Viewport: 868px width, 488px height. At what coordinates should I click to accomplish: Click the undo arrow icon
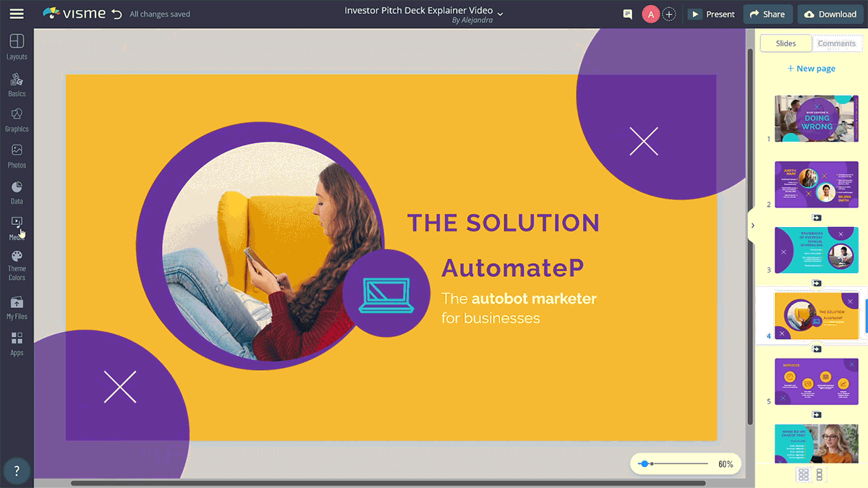click(116, 14)
